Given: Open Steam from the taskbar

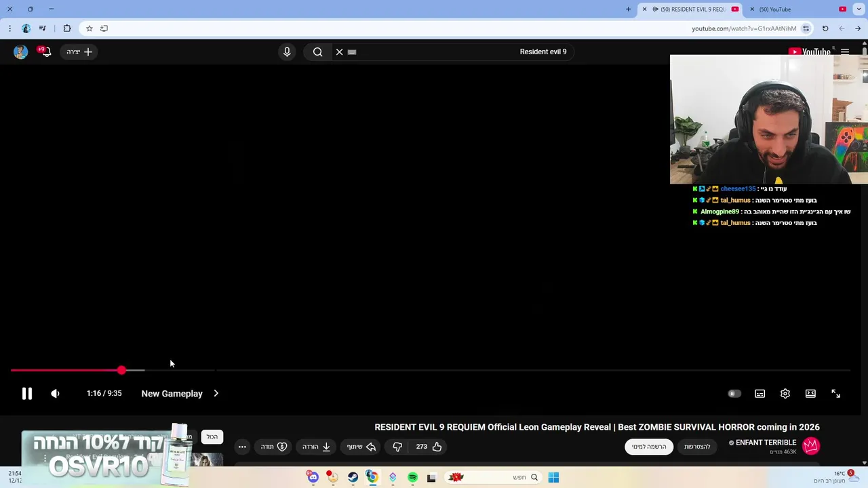Looking at the screenshot, I should point(353,477).
